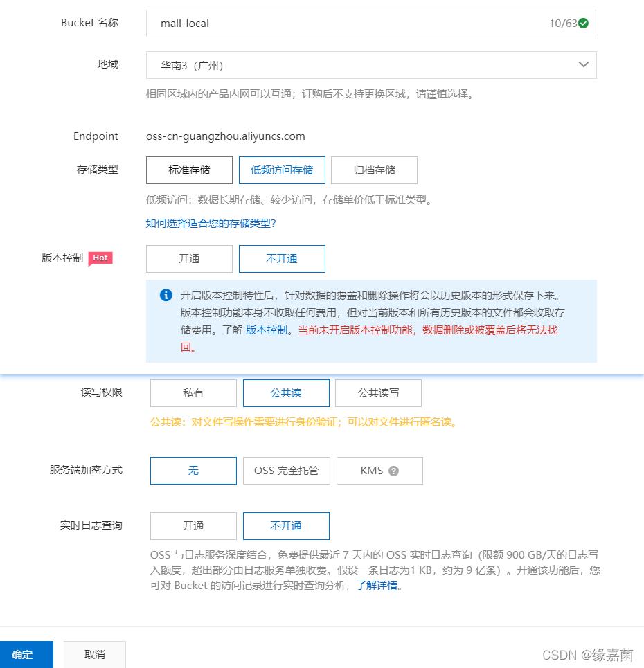Screen dimensions: 644x668
Task: Click the Endpoint label
Action: [x=96, y=136]
